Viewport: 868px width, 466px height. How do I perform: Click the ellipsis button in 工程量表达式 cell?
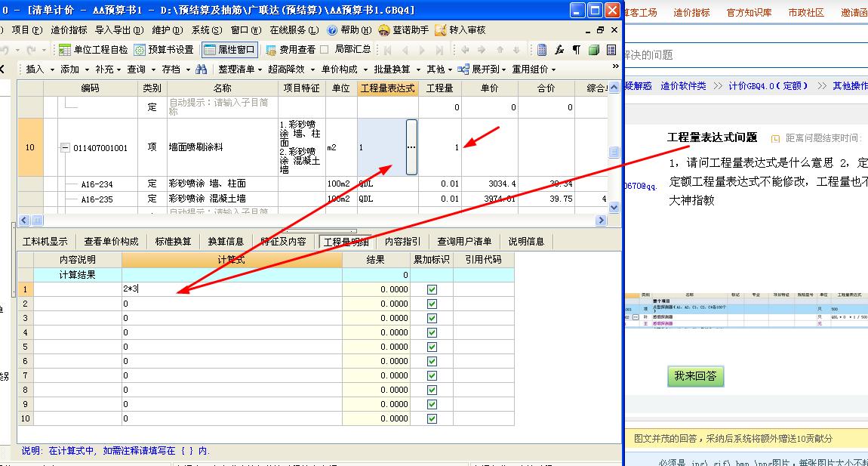click(x=411, y=147)
